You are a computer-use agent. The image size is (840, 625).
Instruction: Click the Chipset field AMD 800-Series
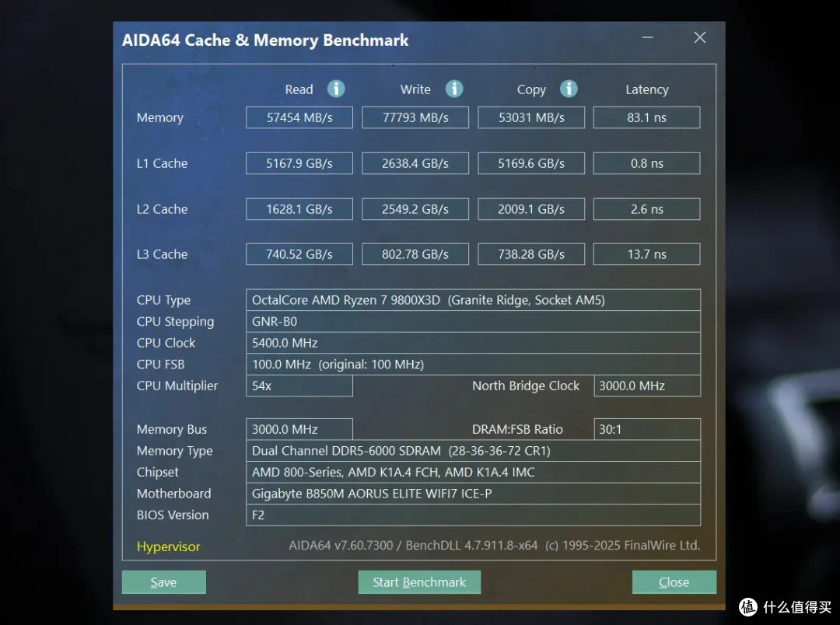pos(473,473)
